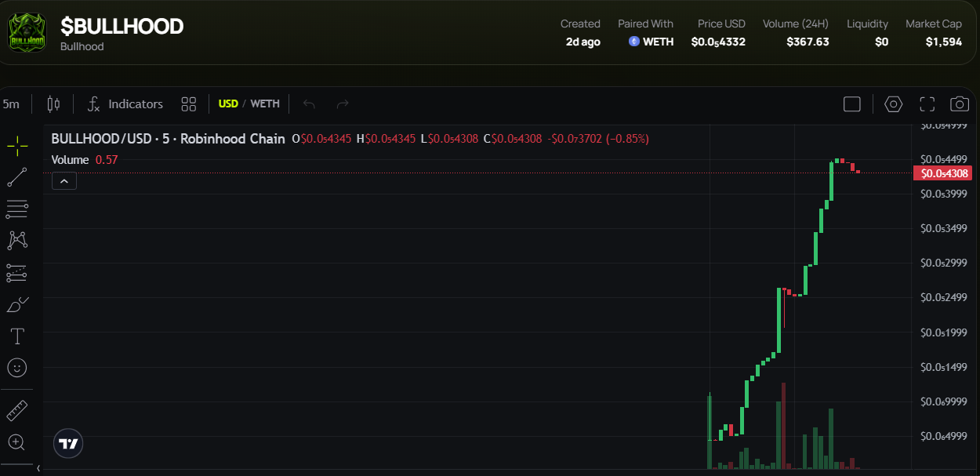The width and height of the screenshot is (980, 476).
Task: Select the ruler measure tool
Action: point(17,410)
